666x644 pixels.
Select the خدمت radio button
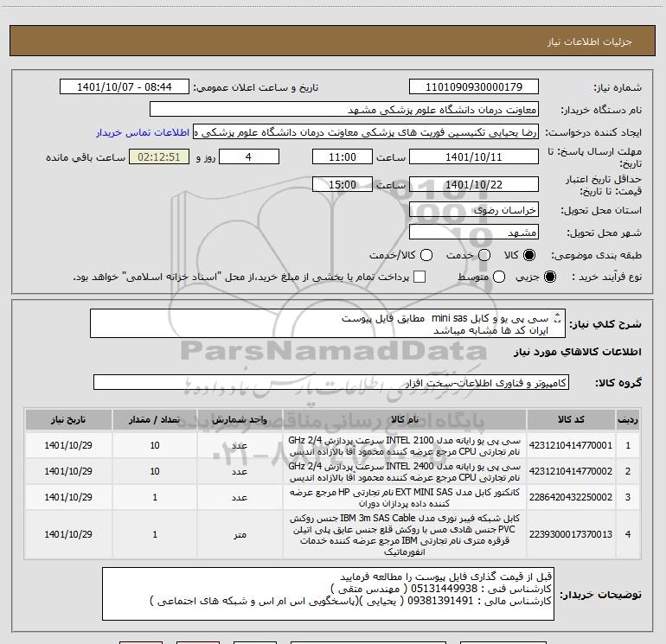tap(484, 255)
